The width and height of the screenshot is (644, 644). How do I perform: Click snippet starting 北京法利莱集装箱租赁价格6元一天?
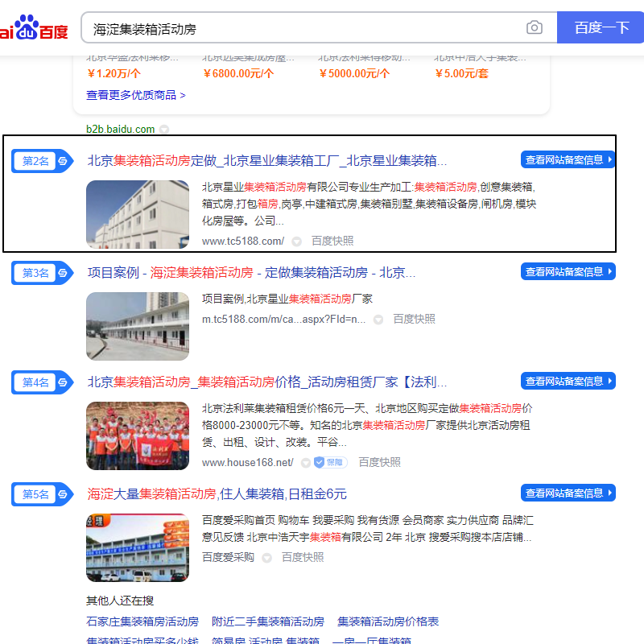click(x=367, y=425)
